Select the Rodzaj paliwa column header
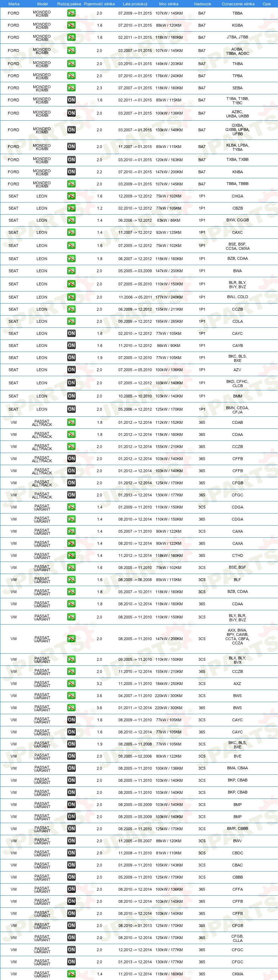Viewport: 278px width, 980px height. (x=69, y=4)
